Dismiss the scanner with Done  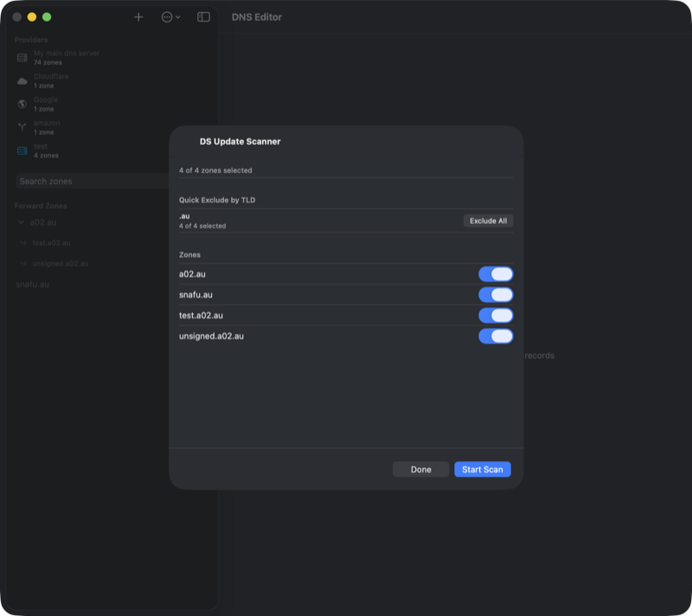pos(420,469)
